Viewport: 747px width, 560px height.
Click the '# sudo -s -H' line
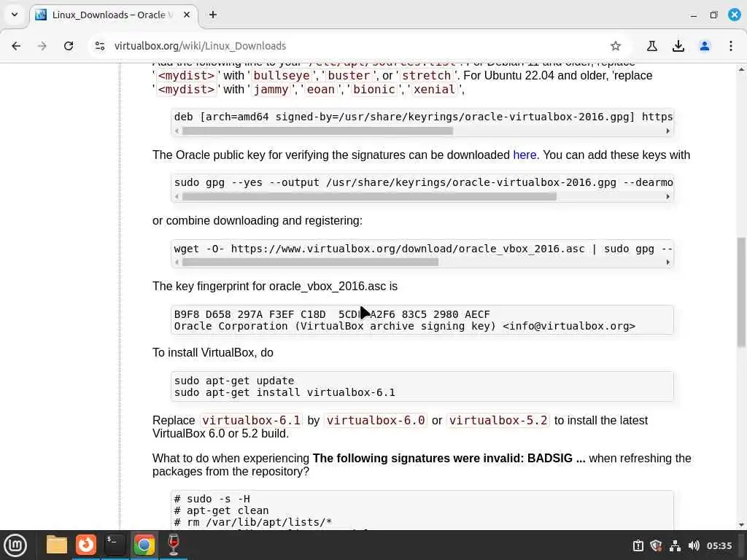[212, 499]
